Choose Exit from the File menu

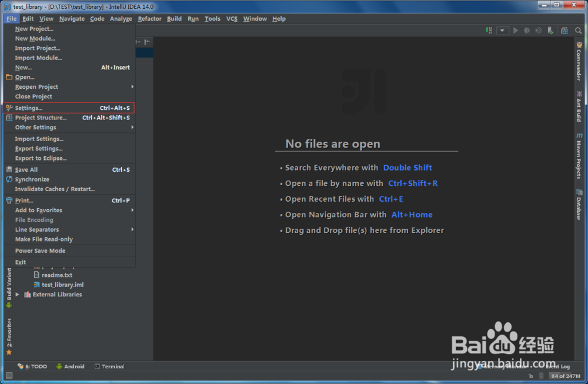(69, 262)
